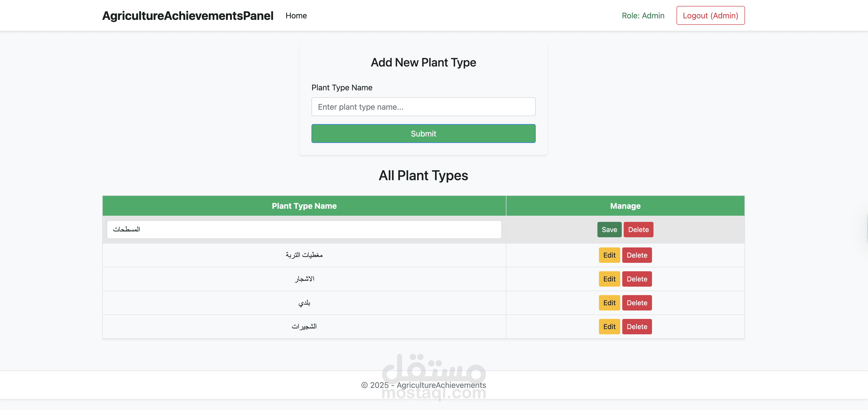Viewport: 868px width, 410px height.
Task: Open the Home navigation link
Action: [x=296, y=15]
